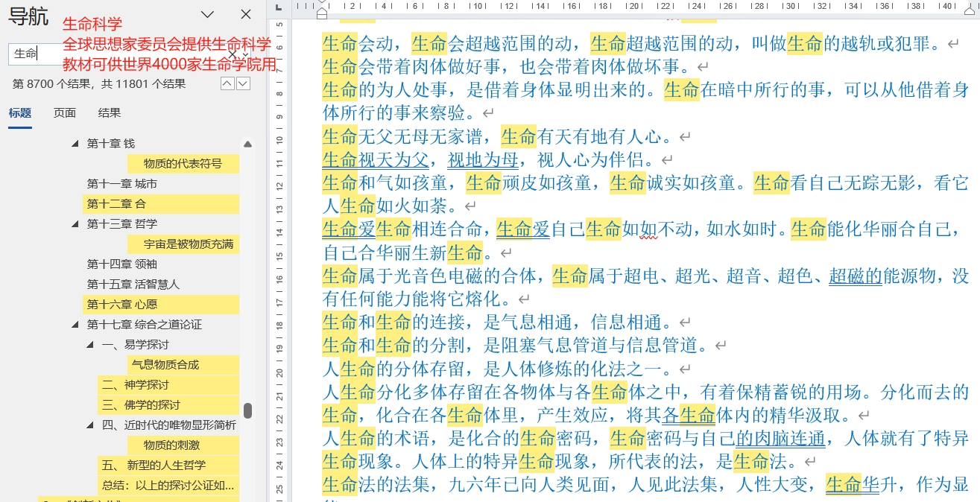Collapse the 第十三章 哲学 heading
Image resolution: width=980 pixels, height=502 pixels.
click(x=75, y=224)
